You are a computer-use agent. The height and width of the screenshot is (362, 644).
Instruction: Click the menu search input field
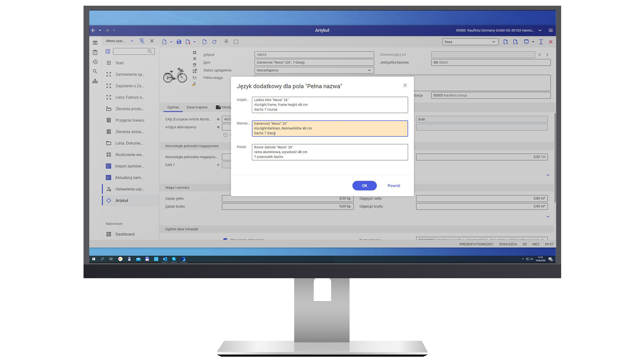134,51
